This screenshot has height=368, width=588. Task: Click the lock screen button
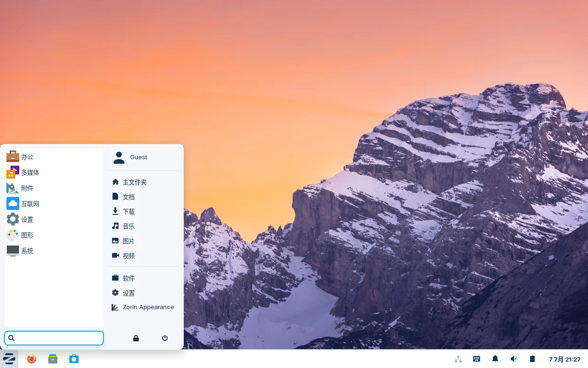[136, 338]
